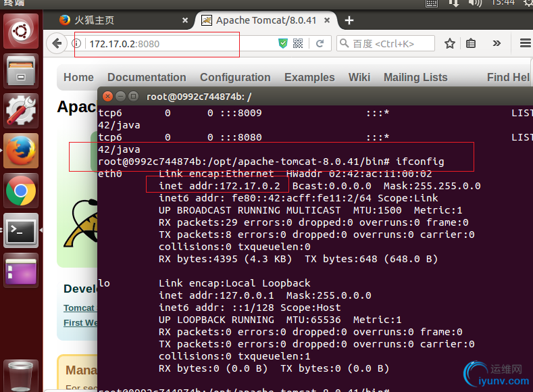Show bookmarks list icon

click(x=471, y=43)
